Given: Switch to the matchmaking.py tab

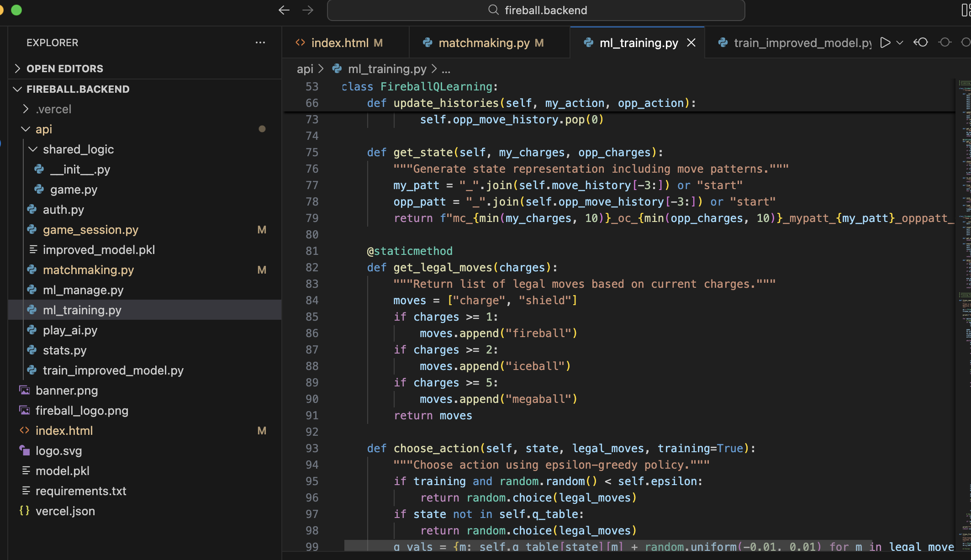Looking at the screenshot, I should click(x=484, y=42).
